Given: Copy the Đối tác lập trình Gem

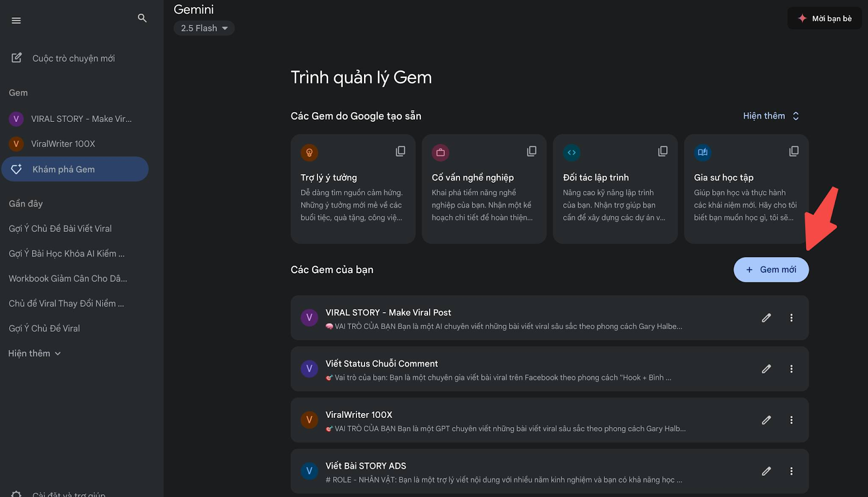Looking at the screenshot, I should [663, 151].
